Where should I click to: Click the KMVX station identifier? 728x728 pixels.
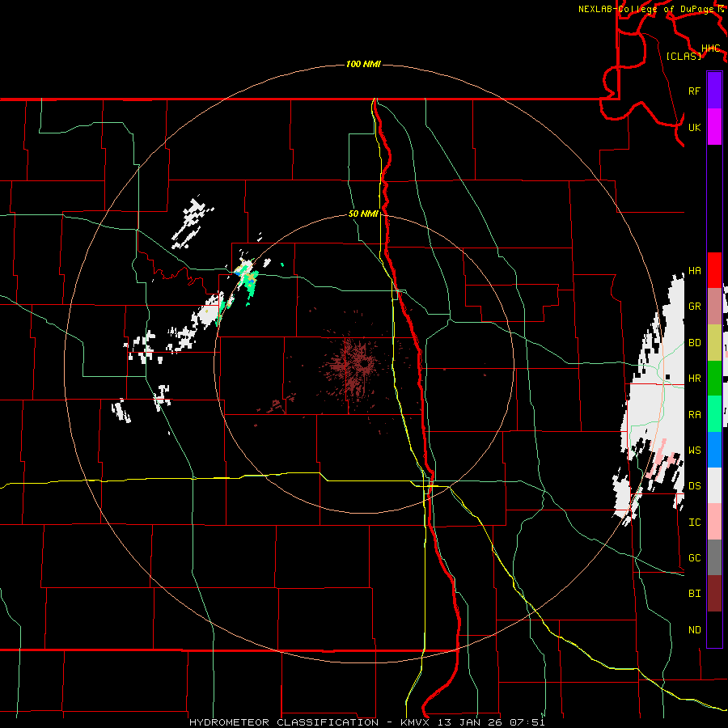(417, 722)
